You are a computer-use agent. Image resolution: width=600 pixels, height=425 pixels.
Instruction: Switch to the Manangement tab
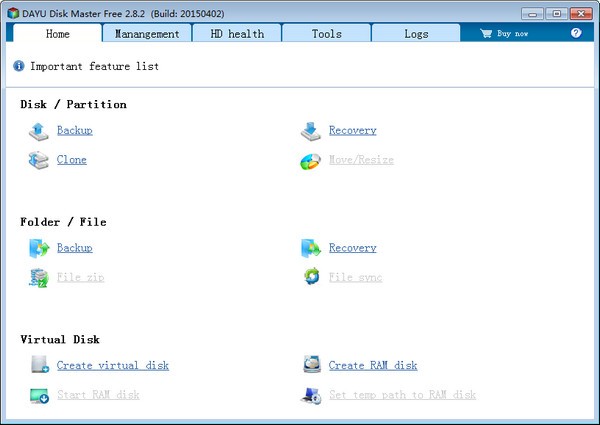coord(147,33)
